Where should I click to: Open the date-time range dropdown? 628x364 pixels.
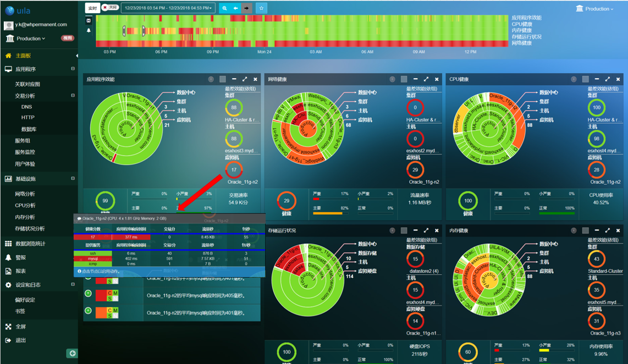pos(168,8)
